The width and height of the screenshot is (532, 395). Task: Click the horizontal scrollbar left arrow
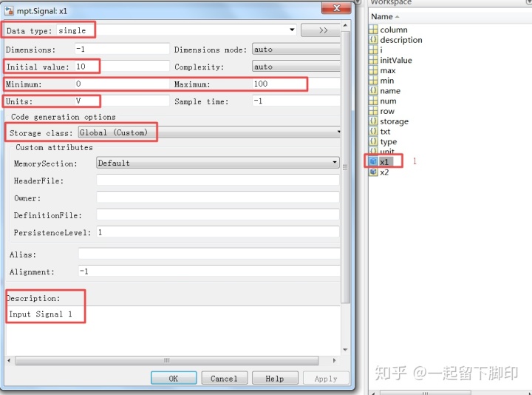9,360
